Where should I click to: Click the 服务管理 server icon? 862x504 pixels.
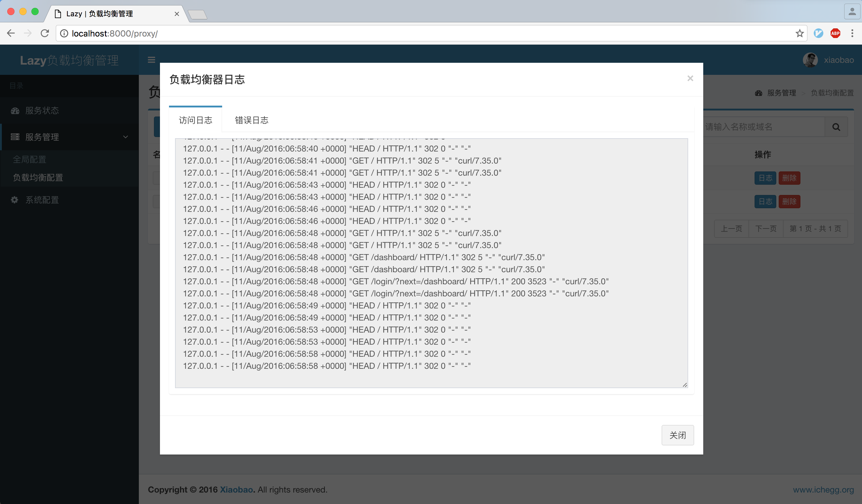tap(15, 137)
